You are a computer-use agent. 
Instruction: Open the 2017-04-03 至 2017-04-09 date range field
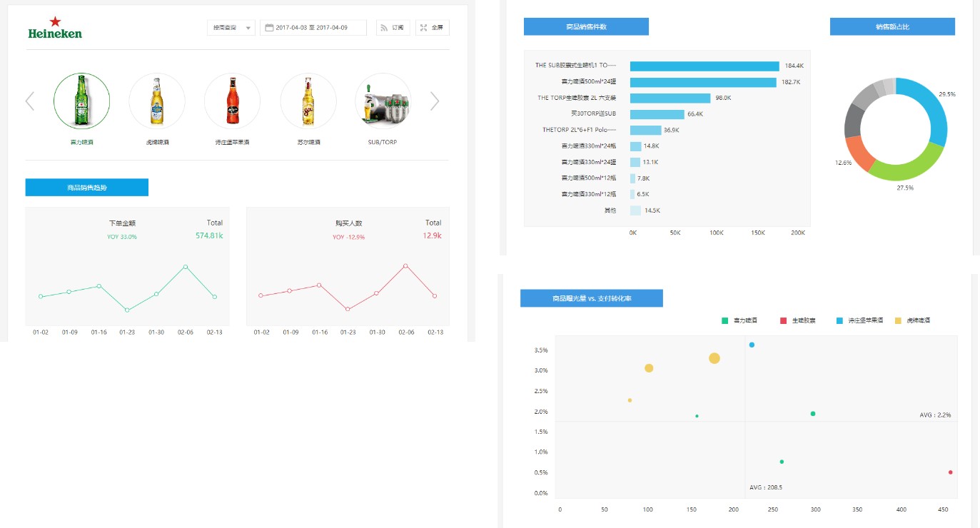[x=313, y=28]
